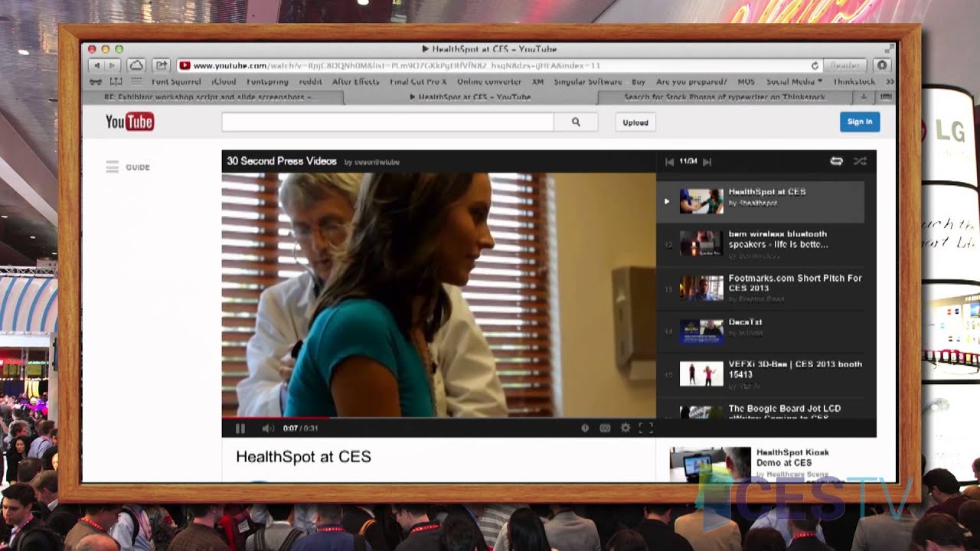Screen dimensions: 980x551
Task: Go to YouTube home via the logo
Action: [129, 122]
